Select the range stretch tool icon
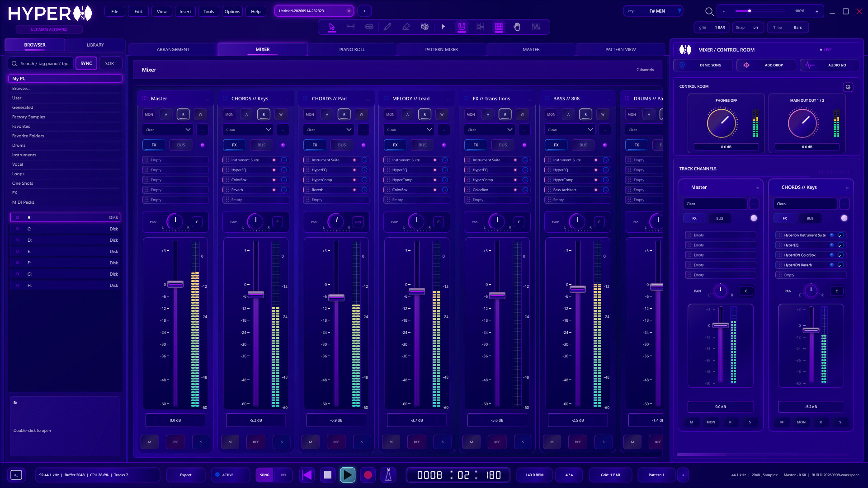The height and width of the screenshot is (488, 868). point(350,27)
